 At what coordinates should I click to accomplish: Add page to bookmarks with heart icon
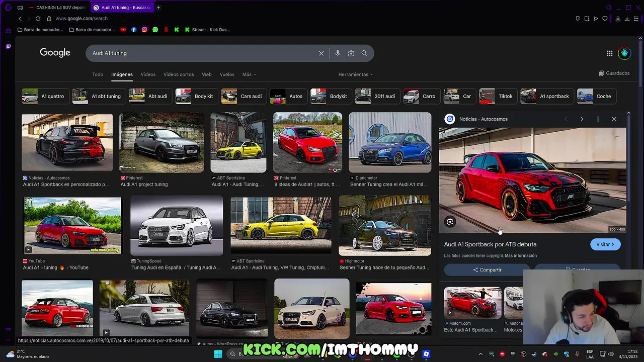605,19
